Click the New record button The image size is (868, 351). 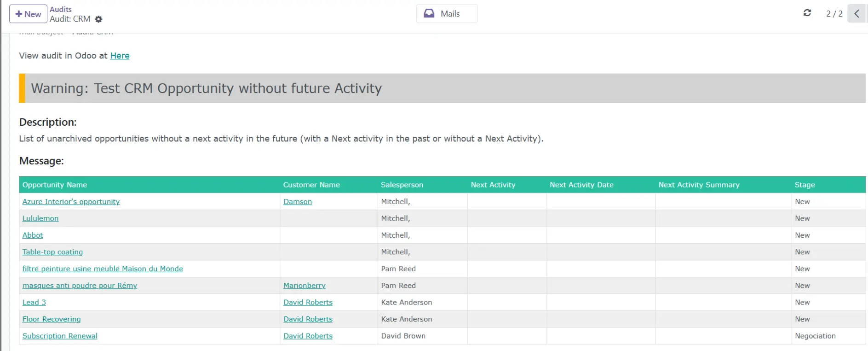(x=28, y=14)
